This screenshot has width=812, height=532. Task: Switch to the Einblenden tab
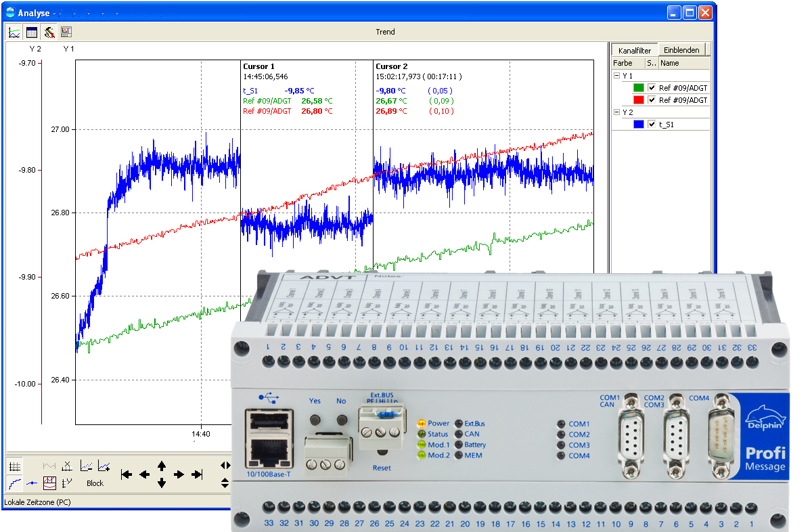pos(681,51)
